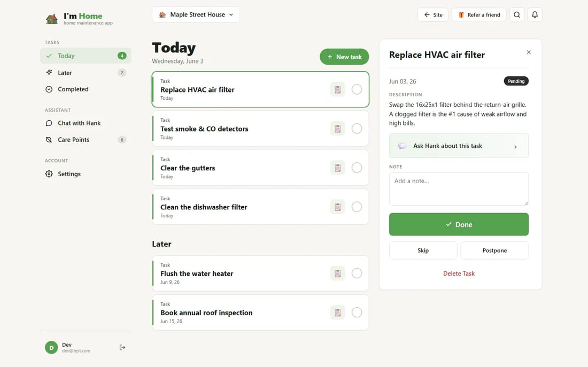
Task: Check off Clear the gutters
Action: 357,168
